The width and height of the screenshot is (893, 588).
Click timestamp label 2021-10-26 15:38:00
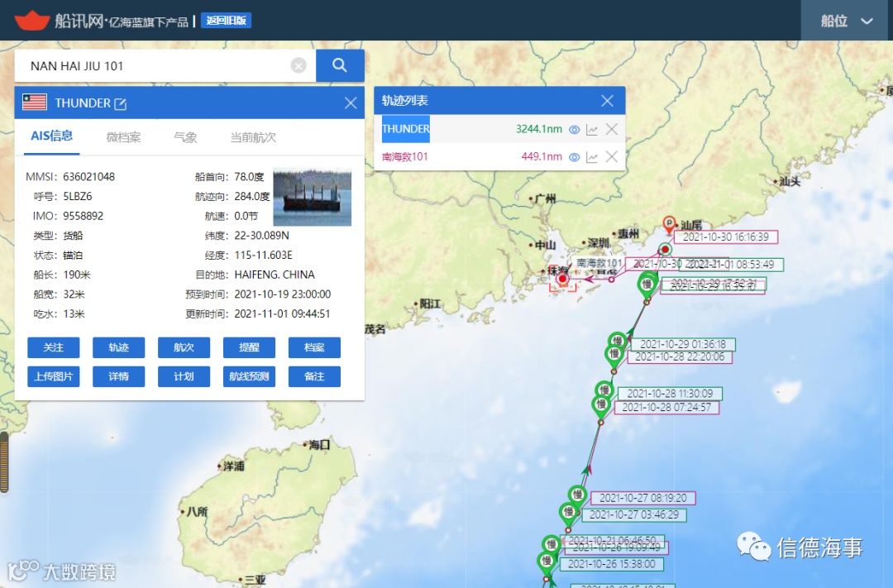(612, 564)
